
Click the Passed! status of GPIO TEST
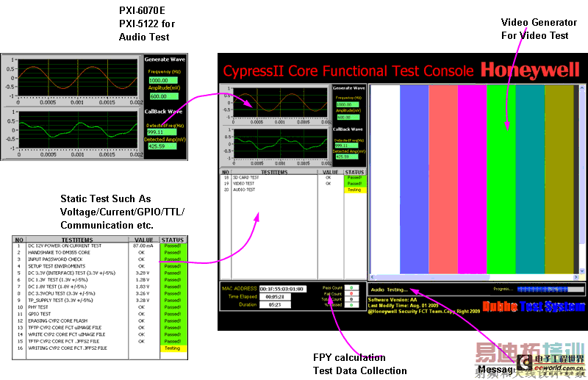pos(173,314)
